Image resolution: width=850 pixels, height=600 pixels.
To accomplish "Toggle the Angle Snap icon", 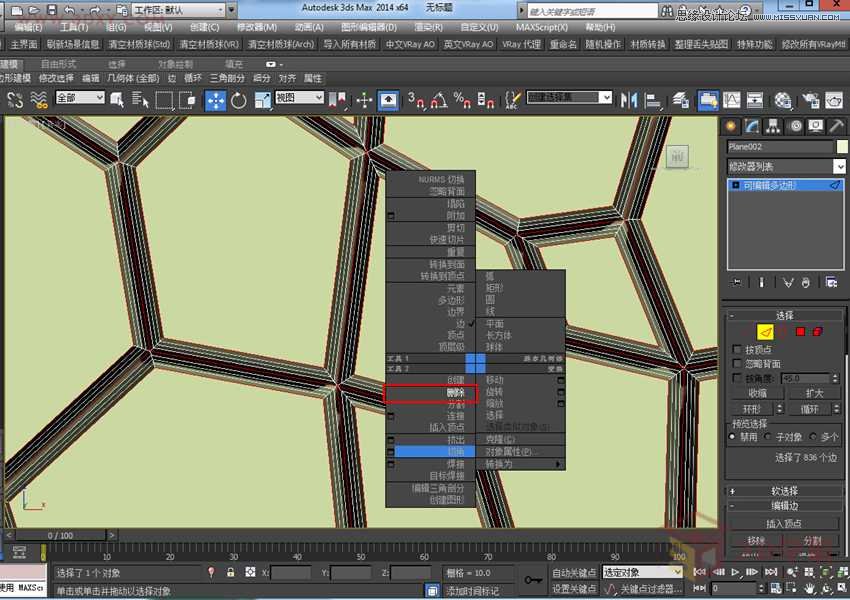I will pos(439,100).
